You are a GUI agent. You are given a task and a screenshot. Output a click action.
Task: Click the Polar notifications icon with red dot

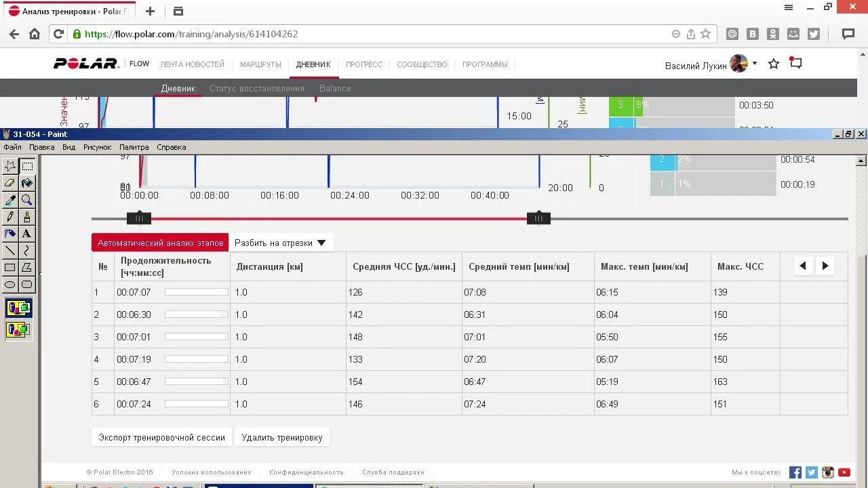(796, 64)
